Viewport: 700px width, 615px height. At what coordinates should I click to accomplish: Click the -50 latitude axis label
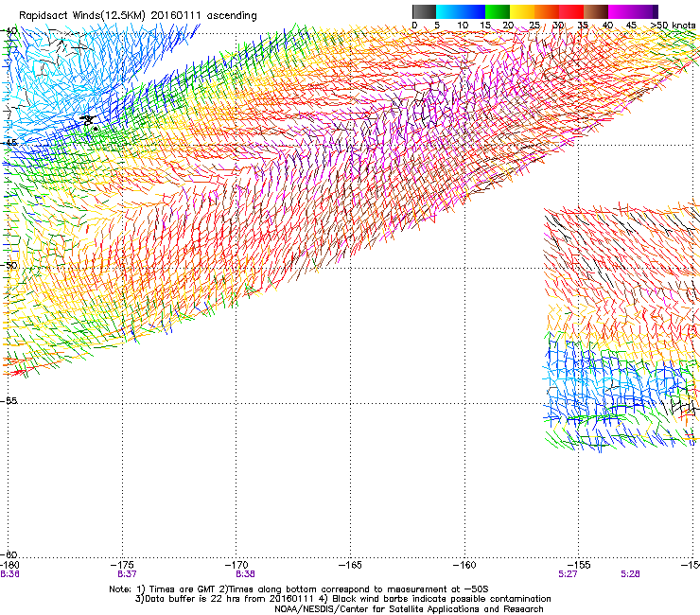tap(9, 265)
